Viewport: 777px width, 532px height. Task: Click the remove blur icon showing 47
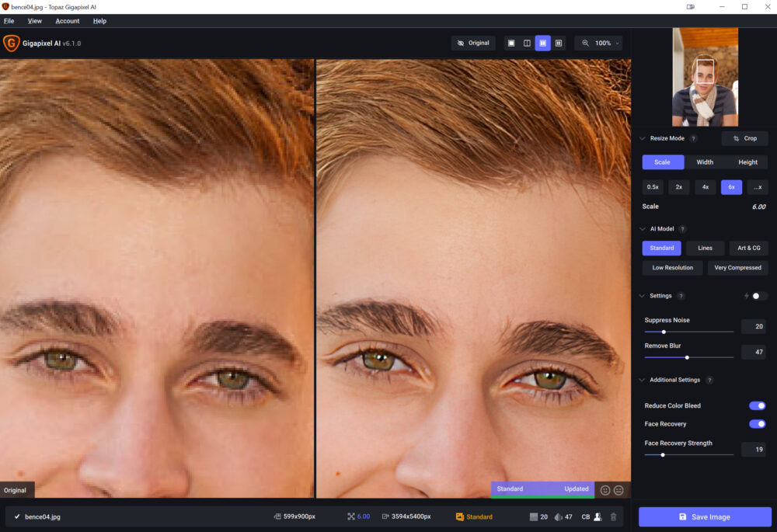point(559,516)
